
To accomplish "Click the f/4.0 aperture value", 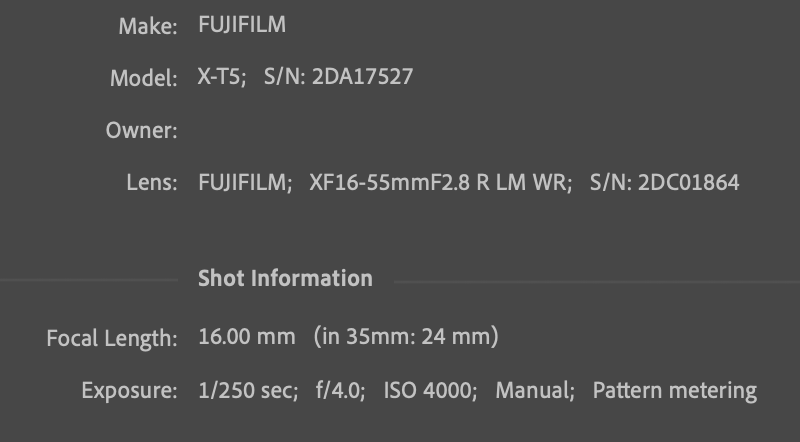I will point(336,390).
